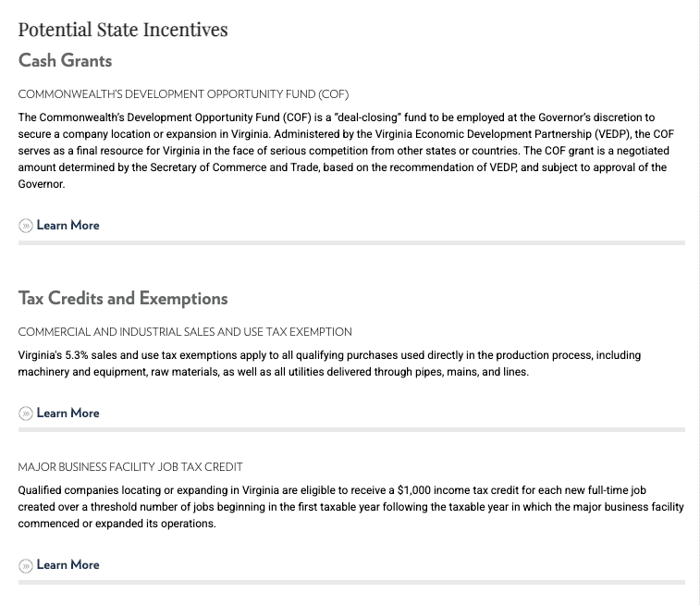Click the Major Business Facility Job Tax Credit subheading

pyautogui.click(x=130, y=467)
